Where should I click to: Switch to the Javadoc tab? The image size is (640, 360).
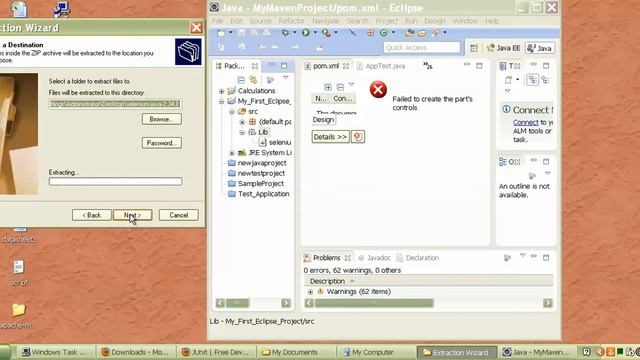click(x=375, y=258)
